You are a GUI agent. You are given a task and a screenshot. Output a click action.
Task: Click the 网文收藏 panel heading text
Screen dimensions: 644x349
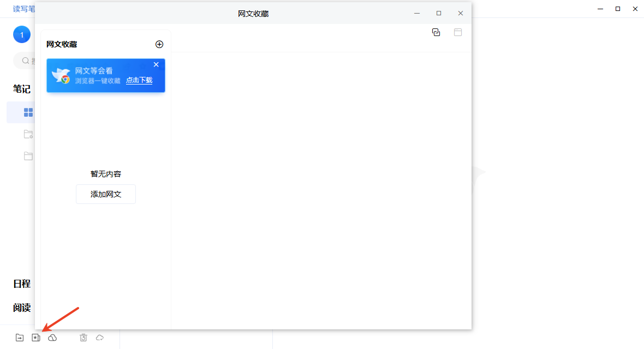pos(62,44)
